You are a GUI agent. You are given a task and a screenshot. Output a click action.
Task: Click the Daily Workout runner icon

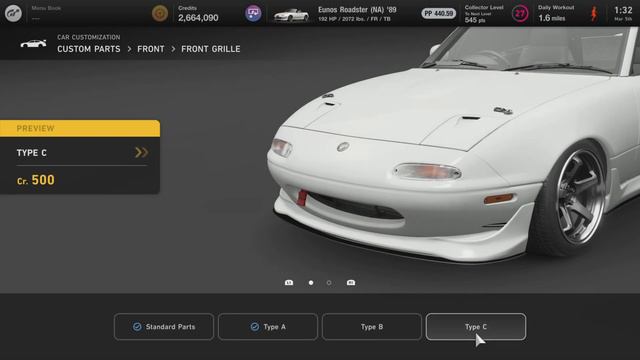coord(594,14)
